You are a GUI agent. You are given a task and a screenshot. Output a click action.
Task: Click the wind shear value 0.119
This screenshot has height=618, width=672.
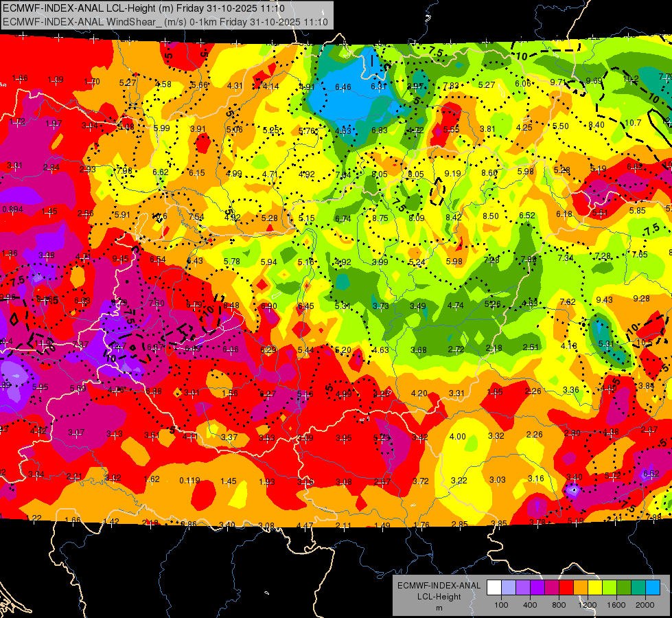[x=190, y=481]
